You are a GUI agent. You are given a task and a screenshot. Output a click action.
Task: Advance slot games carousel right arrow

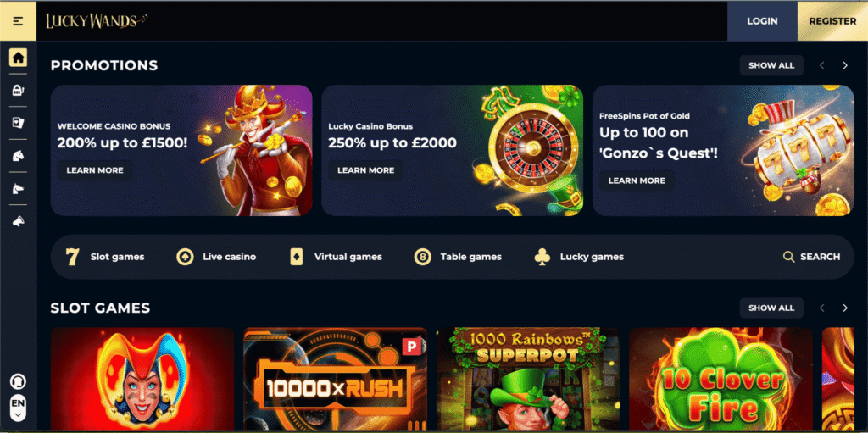845,308
